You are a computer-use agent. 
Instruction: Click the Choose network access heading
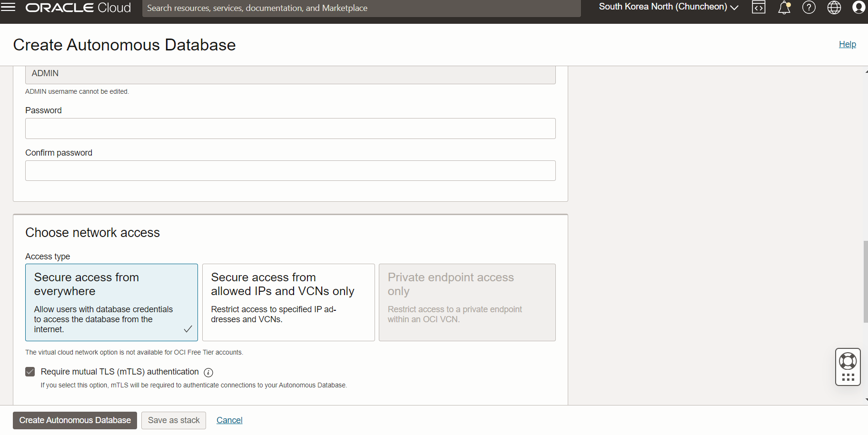92,232
